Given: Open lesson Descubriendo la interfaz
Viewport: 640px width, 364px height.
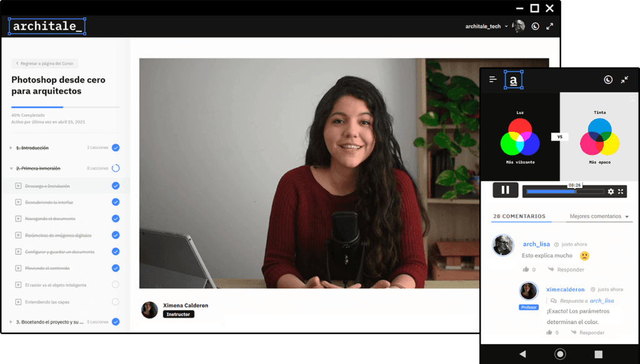Looking at the screenshot, I should coord(49,202).
